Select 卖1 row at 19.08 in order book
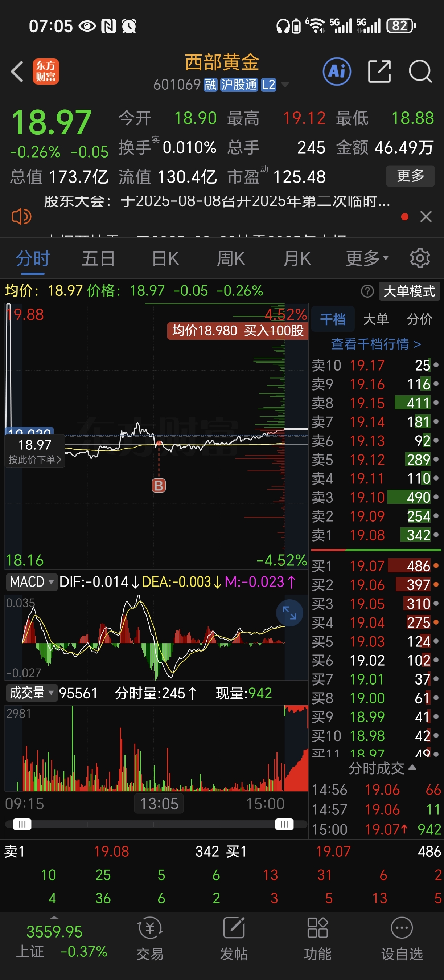Screen dimensions: 444x980 pyautogui.click(x=375, y=535)
